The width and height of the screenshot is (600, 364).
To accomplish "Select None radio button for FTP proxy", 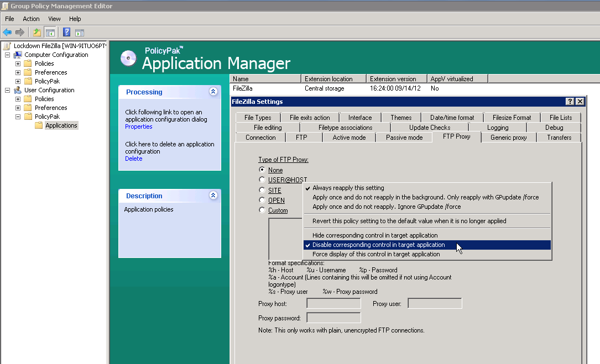I will [262, 170].
